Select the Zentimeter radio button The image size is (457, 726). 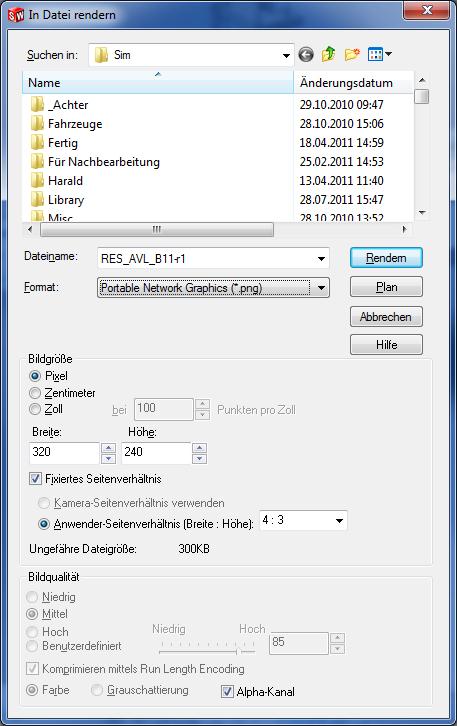point(35,393)
